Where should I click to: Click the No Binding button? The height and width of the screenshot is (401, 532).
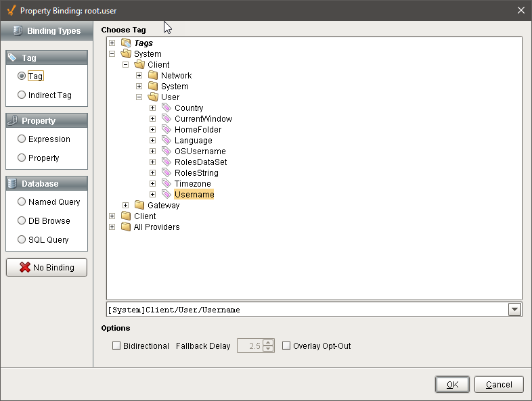(47, 268)
